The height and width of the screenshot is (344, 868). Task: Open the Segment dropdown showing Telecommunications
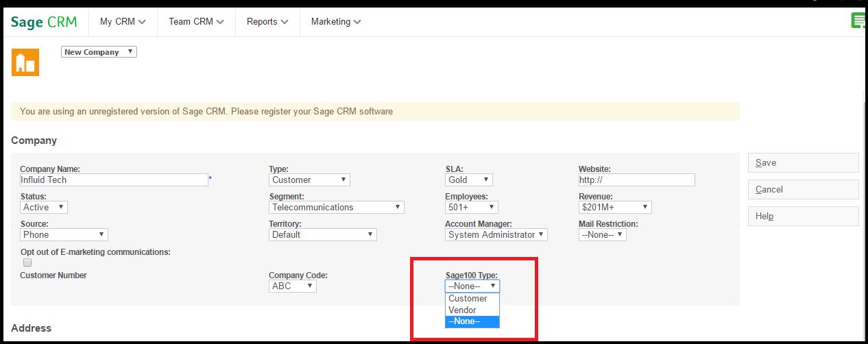(336, 207)
